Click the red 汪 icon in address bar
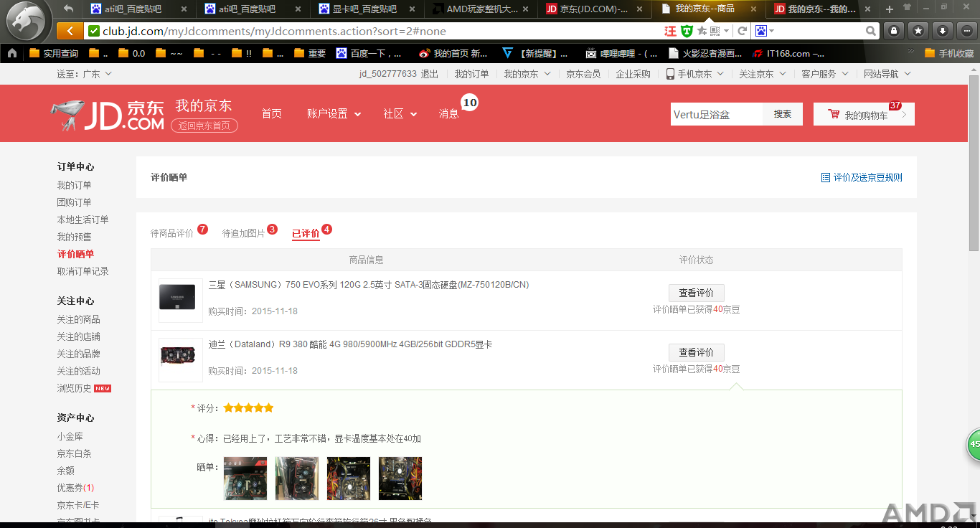This screenshot has height=528, width=980. pos(670,31)
